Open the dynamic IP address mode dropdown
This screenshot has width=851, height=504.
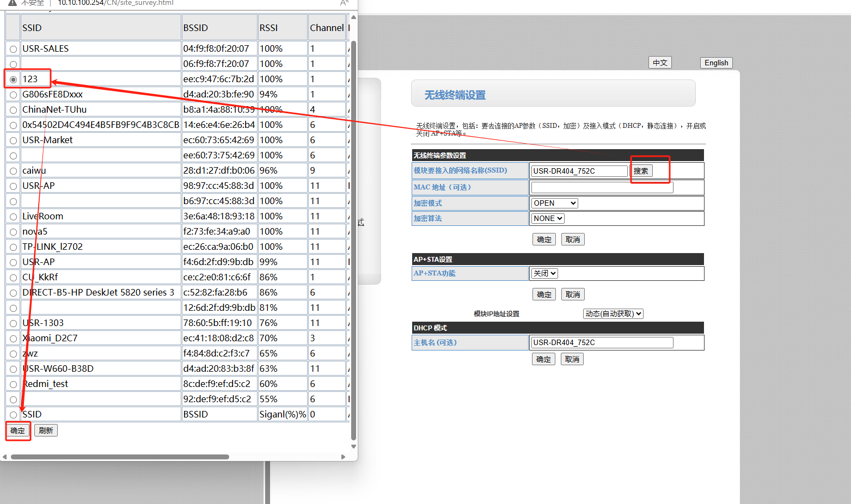pos(613,314)
